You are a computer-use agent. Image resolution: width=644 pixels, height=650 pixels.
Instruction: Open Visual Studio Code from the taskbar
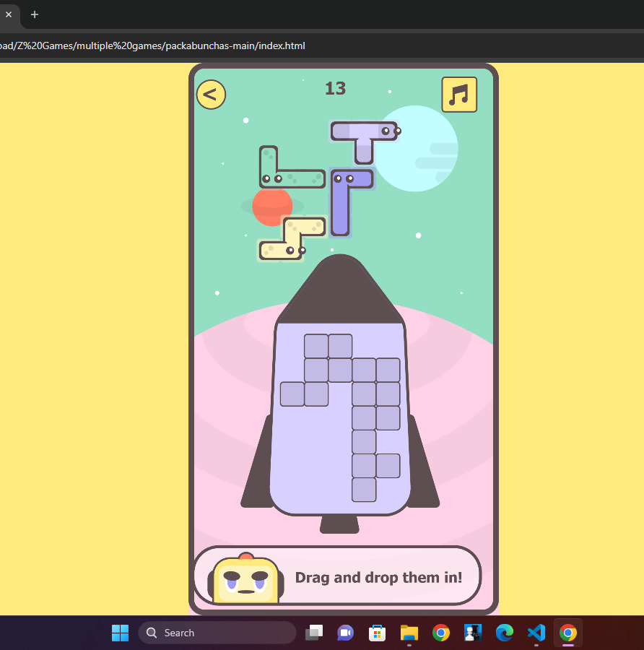click(x=536, y=633)
